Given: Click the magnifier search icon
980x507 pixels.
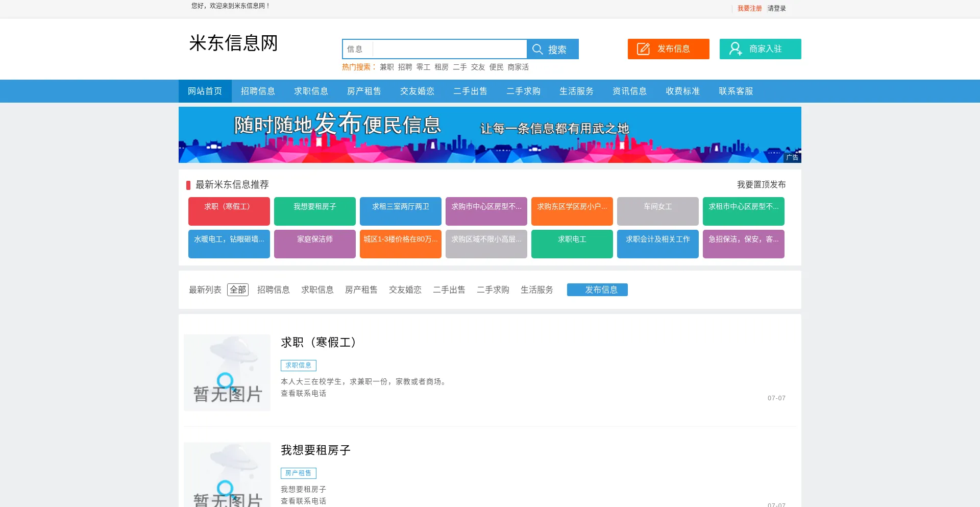Looking at the screenshot, I should point(537,49).
